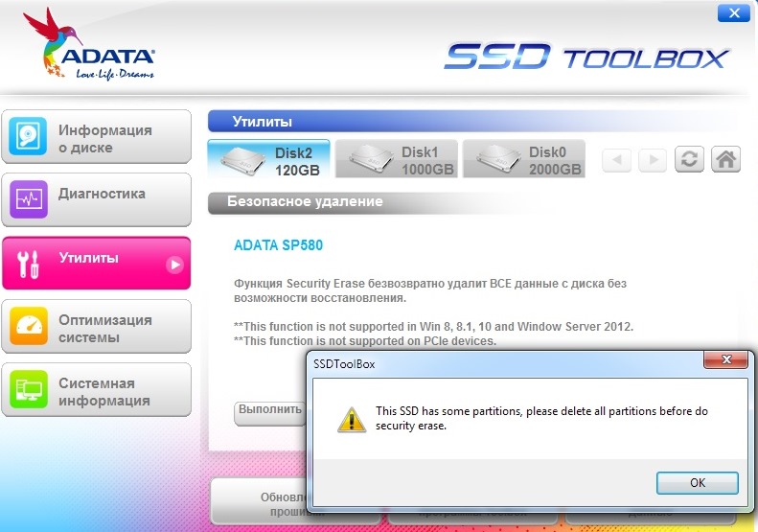Click the Утилиты blue header bar

point(471,122)
